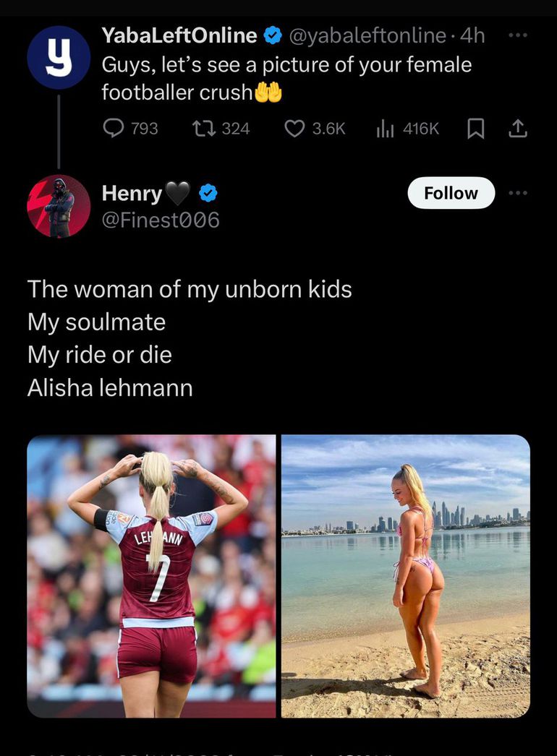The height and width of the screenshot is (756, 557).
Task: Click the @Finest006 handle
Action: [161, 220]
